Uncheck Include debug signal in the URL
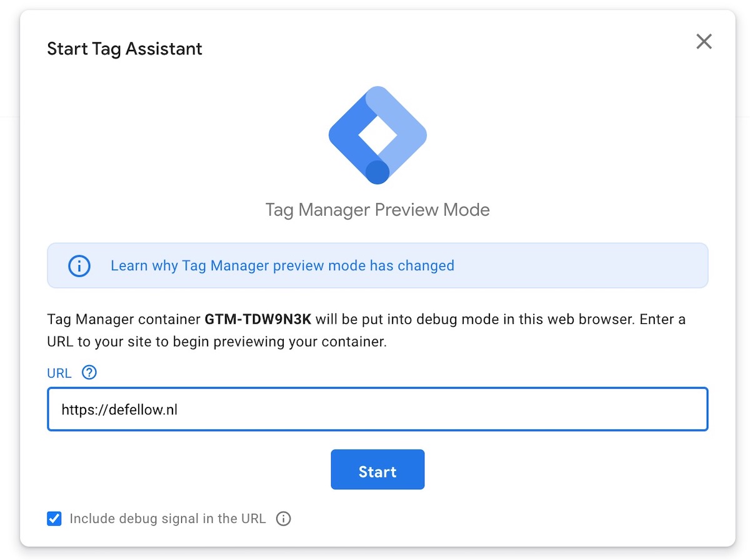750x560 pixels. click(x=54, y=518)
